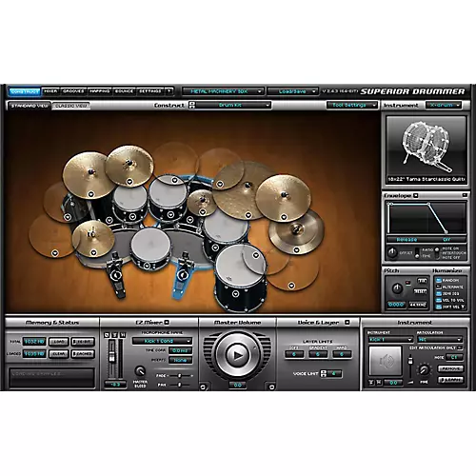Click the Voice Limit stepper arrows
This screenshot has width=476, height=476.
pos(324,374)
